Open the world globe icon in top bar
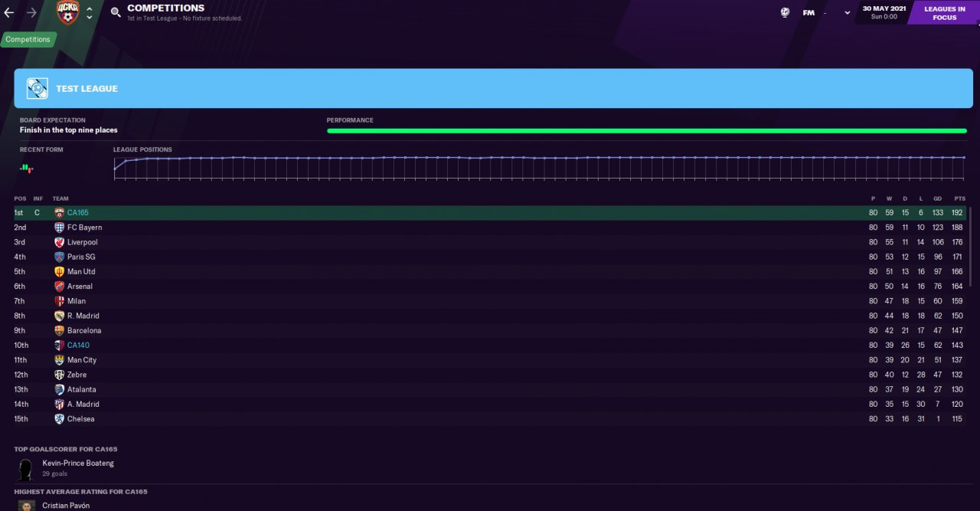Viewport: 980px width, 511px height. [785, 12]
